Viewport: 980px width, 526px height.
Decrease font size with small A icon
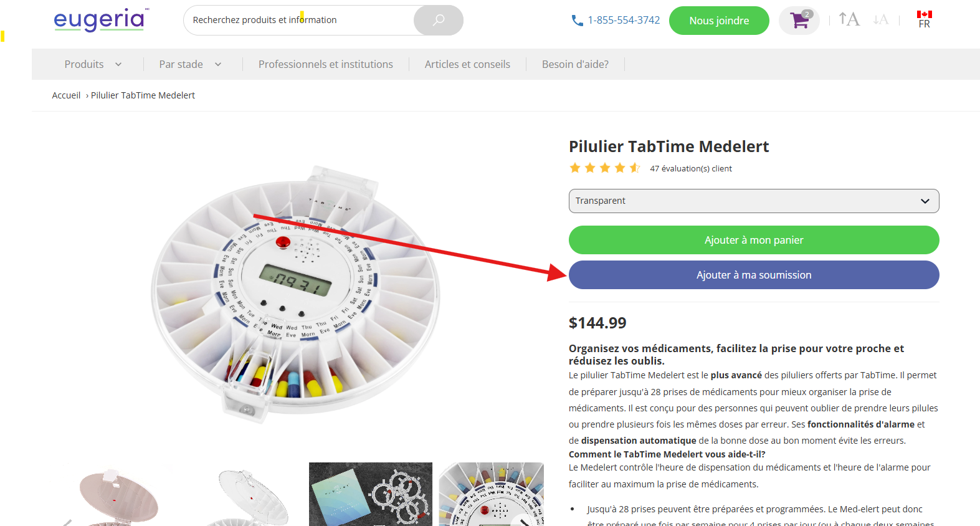pos(880,20)
